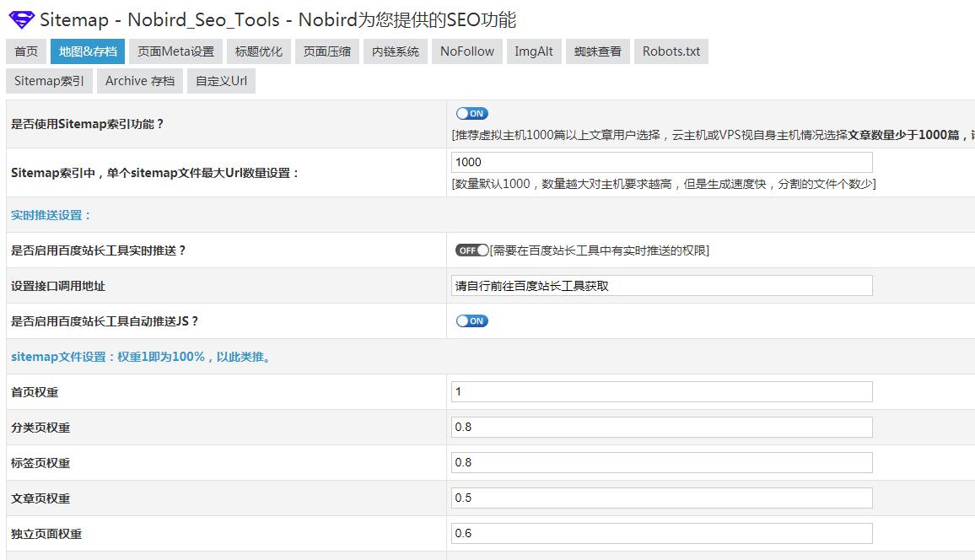Switch to the 自定义Url sub-tab

(220, 81)
